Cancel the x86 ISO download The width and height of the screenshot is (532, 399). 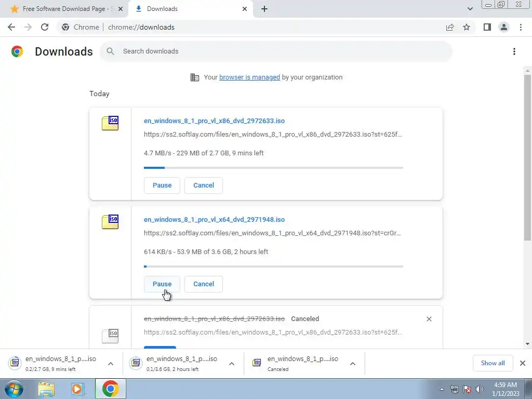pos(204,185)
